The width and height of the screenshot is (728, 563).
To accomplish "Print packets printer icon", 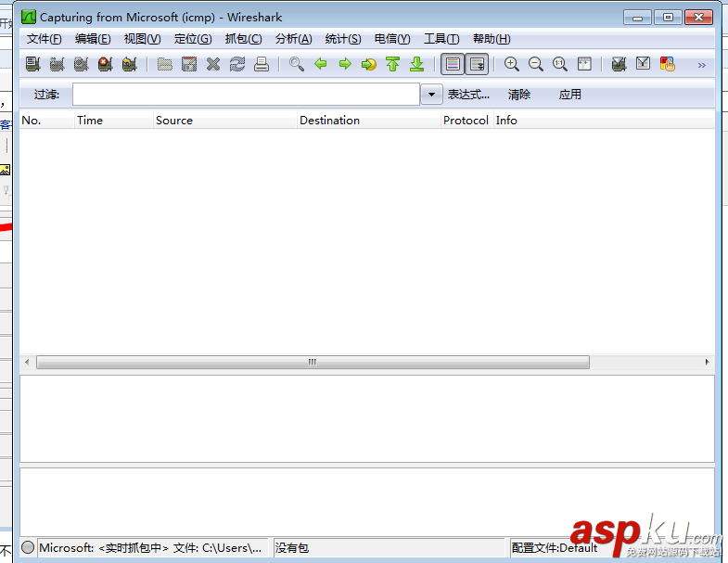I will pos(262,64).
